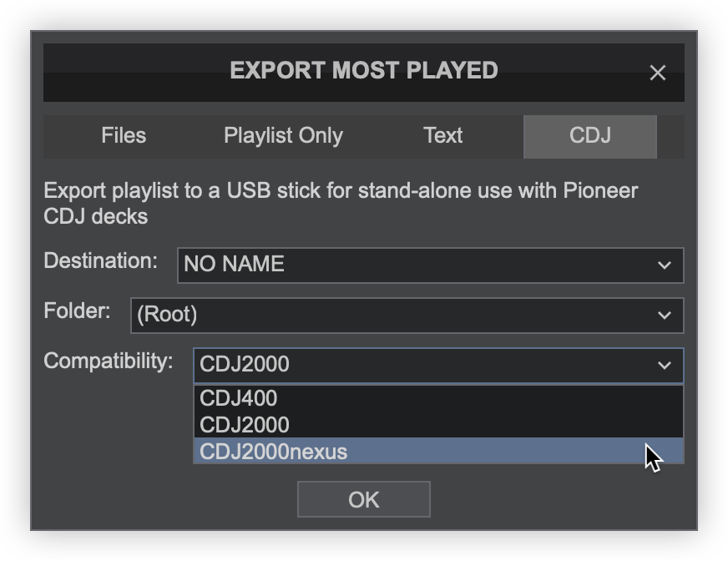Select the Text export tab
The height and width of the screenshot is (561, 728).
coord(442,136)
